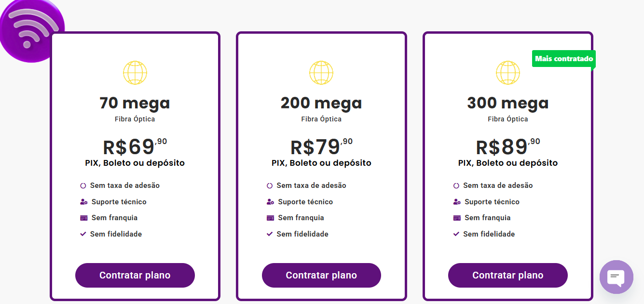The width and height of the screenshot is (644, 304).
Task: Click the globe icon on 200 mega plan
Action: [x=321, y=73]
